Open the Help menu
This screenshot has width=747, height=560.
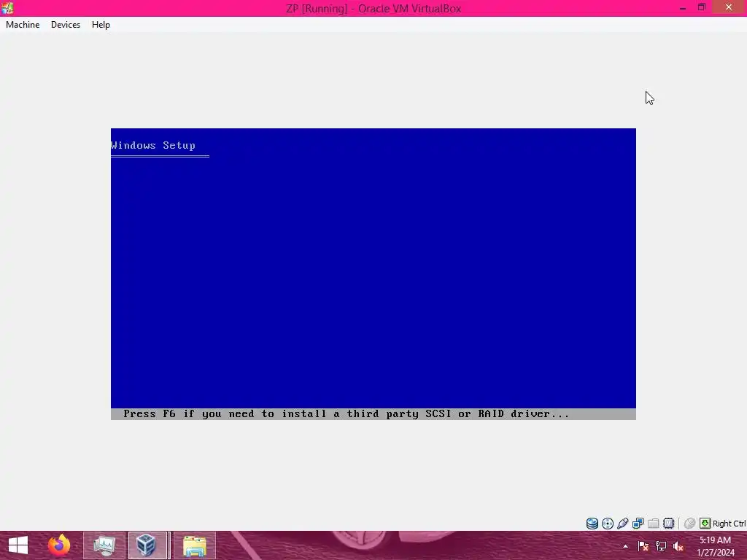click(x=101, y=25)
